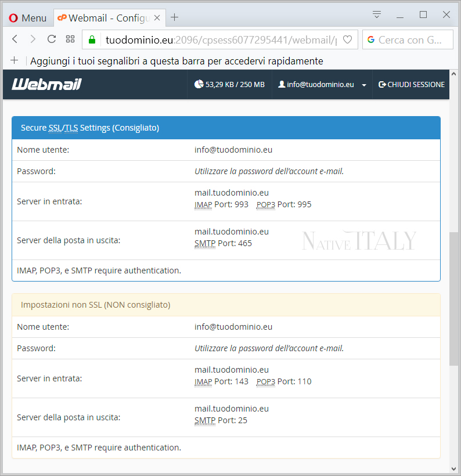The image size is (461, 476).
Task: Click CHIUDI SESSIONE to log out
Action: click(411, 85)
